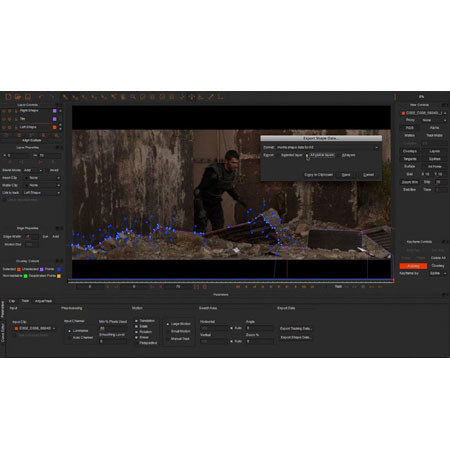Screen dimensions: 450x450
Task: Toggle the Perspective motion checkbox
Action: [x=146, y=343]
